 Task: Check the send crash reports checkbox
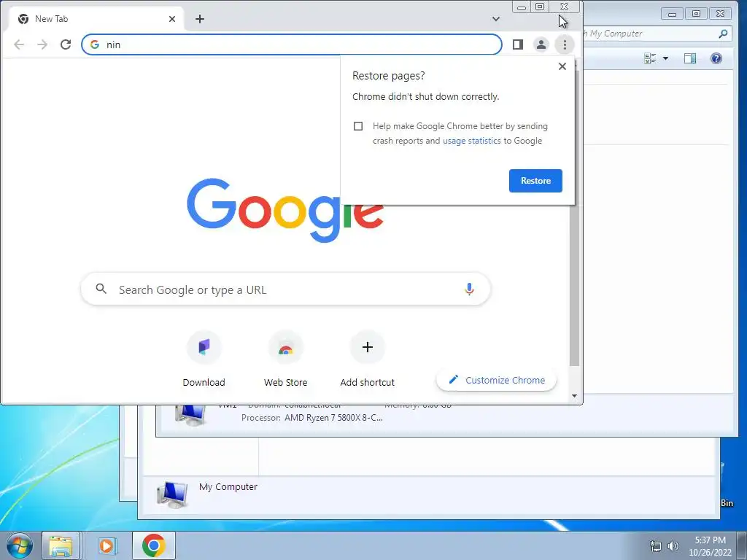click(x=358, y=126)
